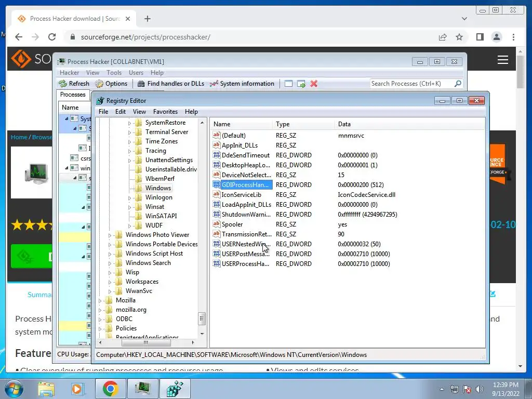Open the SourceForge hamburger menu

[502, 60]
